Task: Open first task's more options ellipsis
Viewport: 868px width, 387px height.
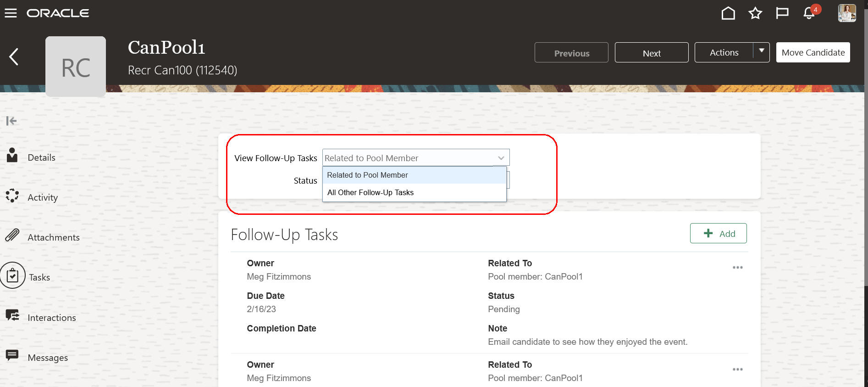Action: pyautogui.click(x=737, y=268)
